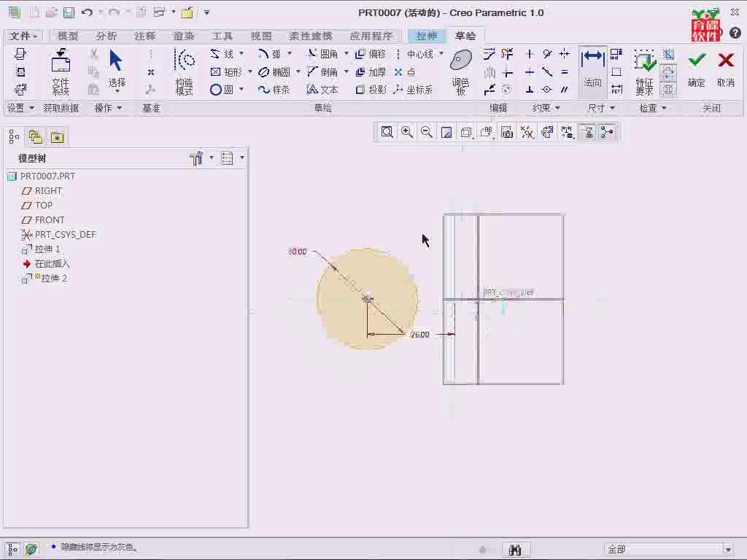747x560 pixels.
Task: Select the Rectangle (矩形) sketch tool
Action: click(227, 72)
